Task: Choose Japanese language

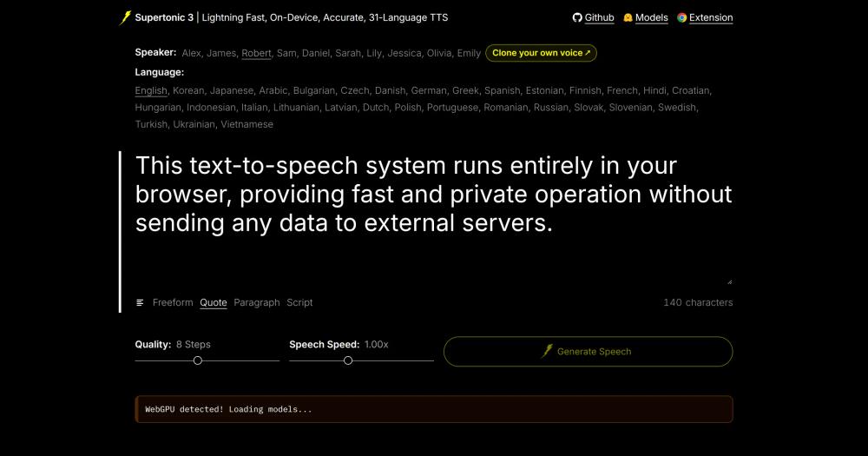Action: (232, 90)
